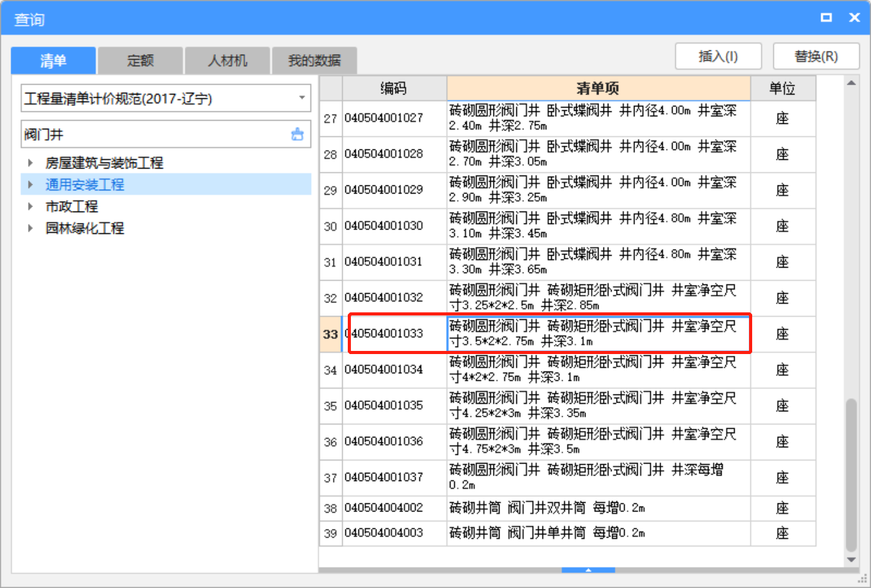
Task: Expand 市政工程 tree node
Action: tap(30, 207)
